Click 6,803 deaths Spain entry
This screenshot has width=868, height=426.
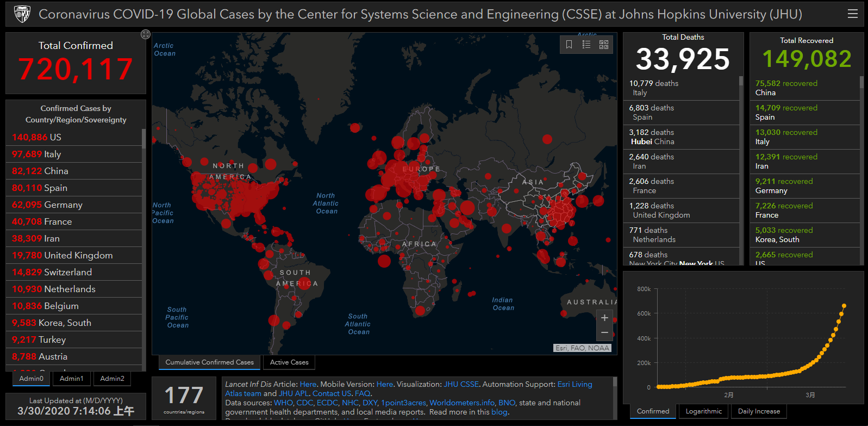tap(682, 113)
